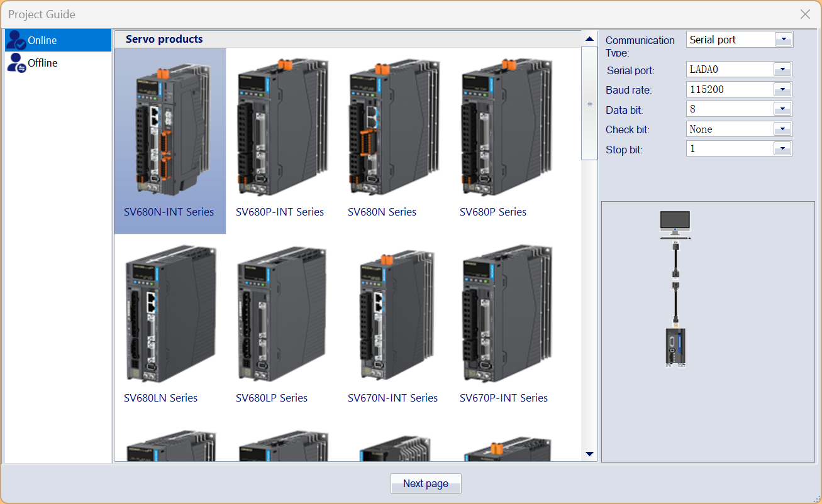Choose the SV680N Series servo image
The width and height of the screenshot is (822, 504).
[394, 128]
